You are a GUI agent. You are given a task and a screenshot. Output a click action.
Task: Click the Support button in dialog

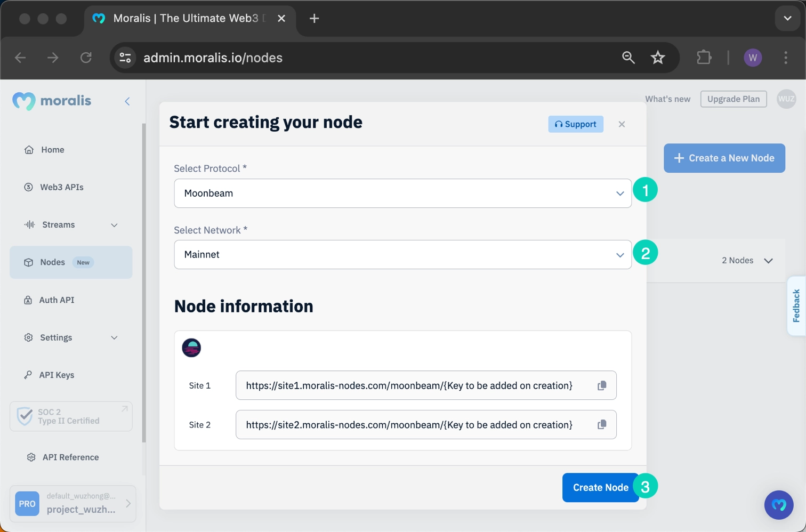(576, 124)
